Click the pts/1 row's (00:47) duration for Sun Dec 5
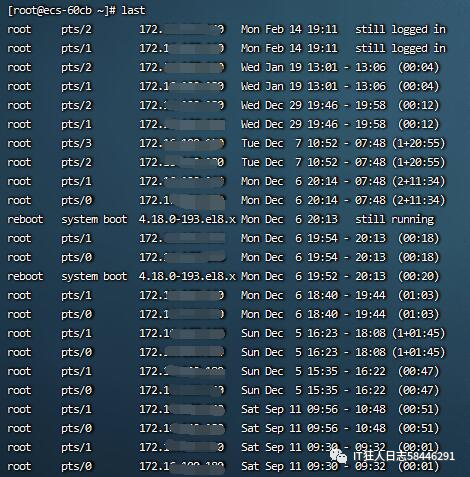This screenshot has height=477, width=470. [x=419, y=371]
